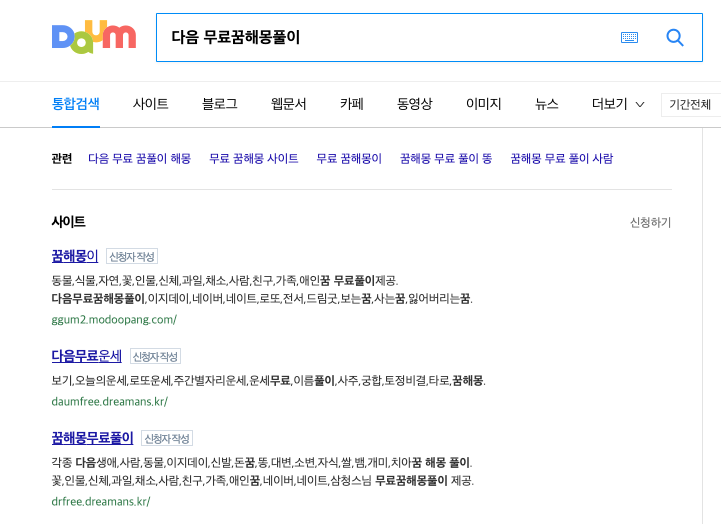Open the ggum2.modoopang.com URL
The height and width of the screenshot is (524, 721).
click(114, 319)
